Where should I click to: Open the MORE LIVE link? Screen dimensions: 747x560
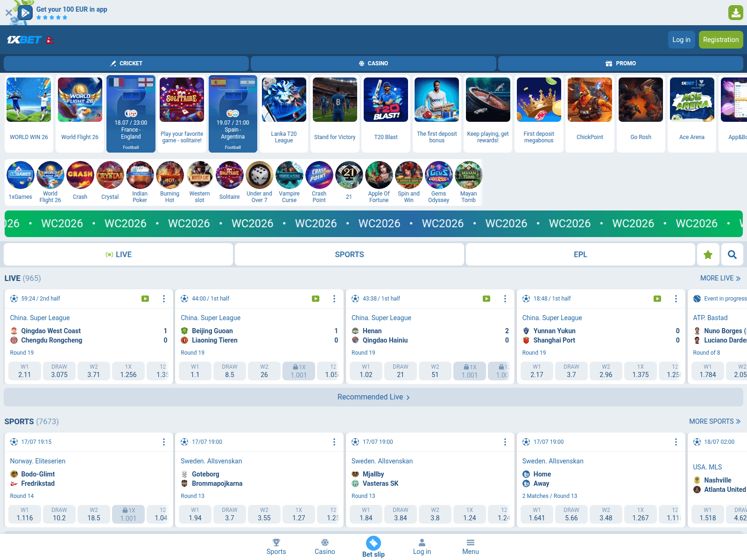pyautogui.click(x=720, y=278)
